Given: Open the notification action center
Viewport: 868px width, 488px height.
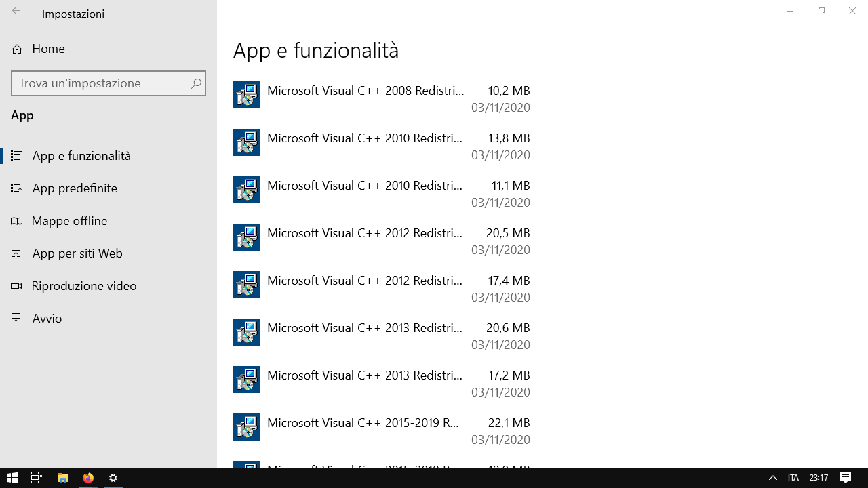Looking at the screenshot, I should coord(846,478).
